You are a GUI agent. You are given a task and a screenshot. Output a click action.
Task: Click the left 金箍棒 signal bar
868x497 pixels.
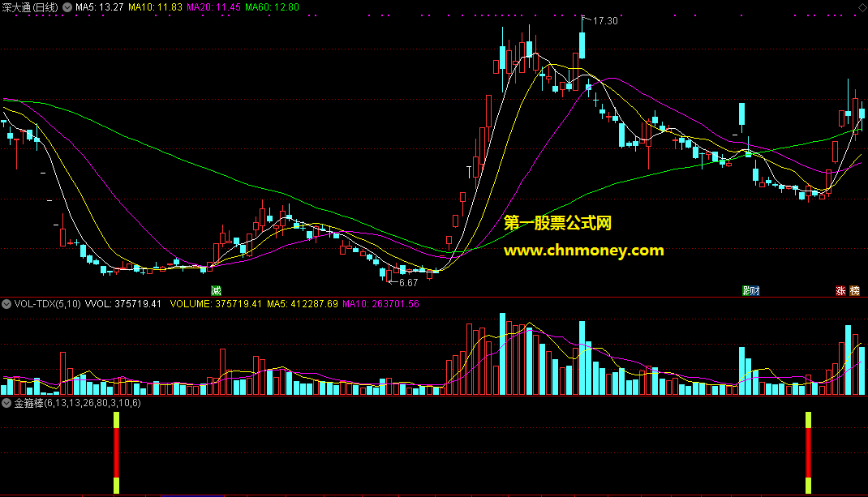click(x=116, y=452)
